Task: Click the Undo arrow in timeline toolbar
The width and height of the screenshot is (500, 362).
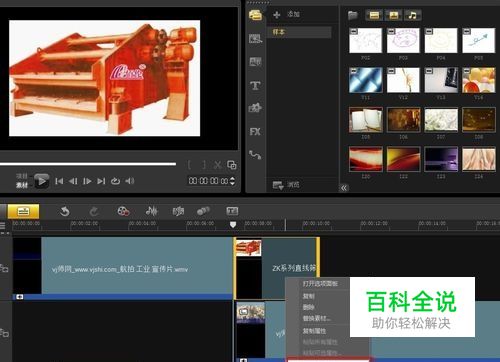Action: [64, 211]
